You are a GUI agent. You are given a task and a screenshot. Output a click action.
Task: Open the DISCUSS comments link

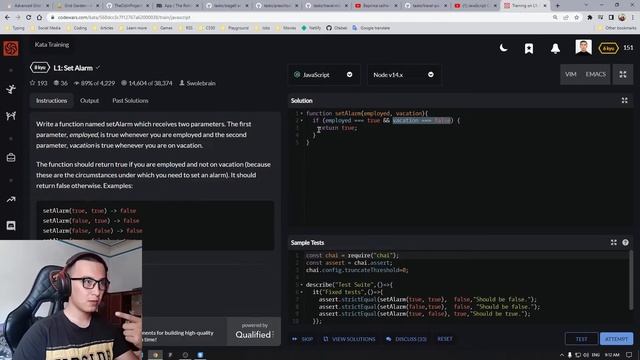click(x=406, y=339)
